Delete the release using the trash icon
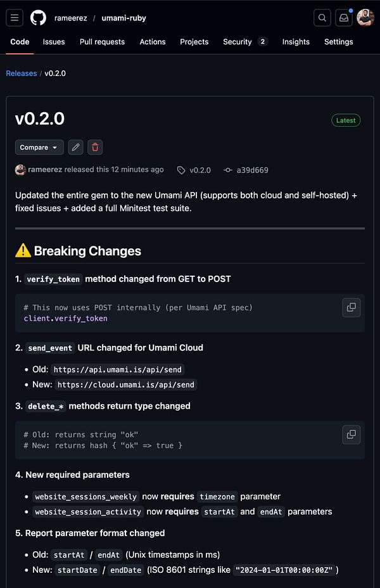The width and height of the screenshot is (380, 588). [94, 147]
